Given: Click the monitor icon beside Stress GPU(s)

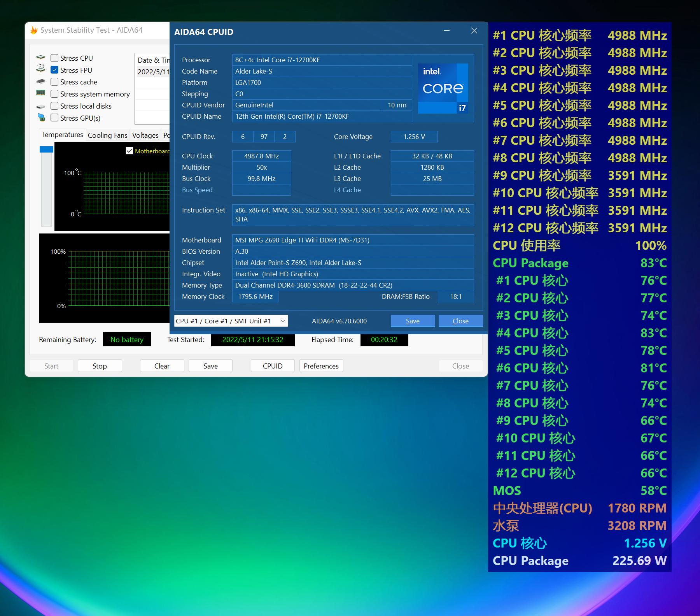Looking at the screenshot, I should [41, 118].
